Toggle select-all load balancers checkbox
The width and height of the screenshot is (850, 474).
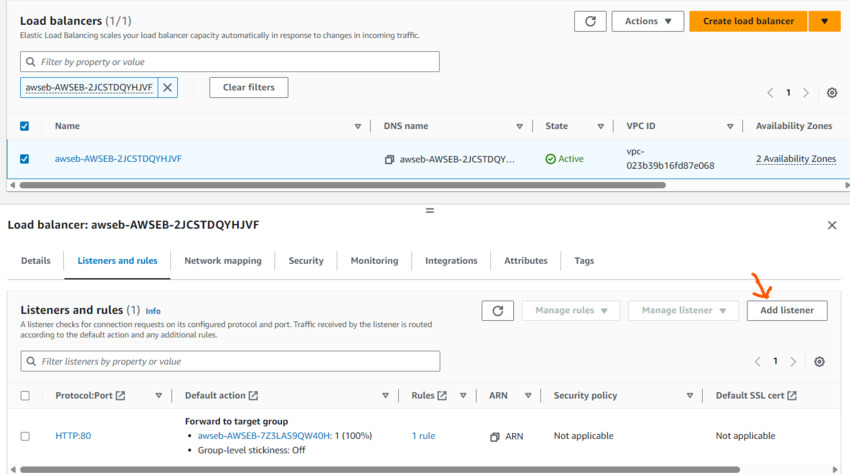click(24, 126)
